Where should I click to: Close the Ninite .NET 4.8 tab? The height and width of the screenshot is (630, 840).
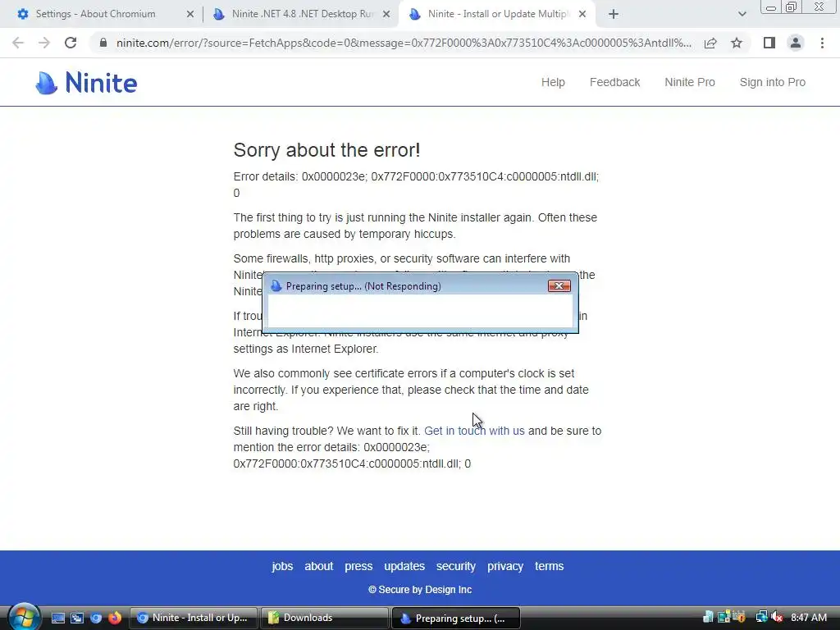tap(386, 15)
